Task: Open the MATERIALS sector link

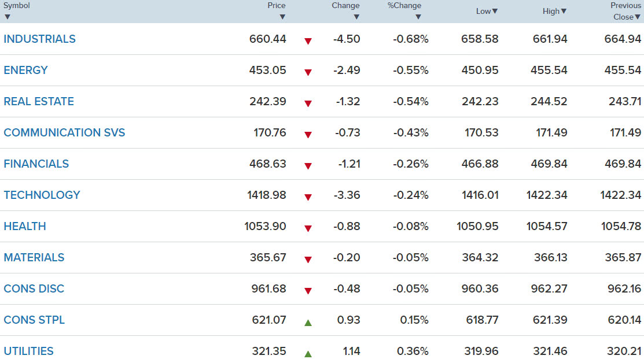Action: tap(34, 257)
